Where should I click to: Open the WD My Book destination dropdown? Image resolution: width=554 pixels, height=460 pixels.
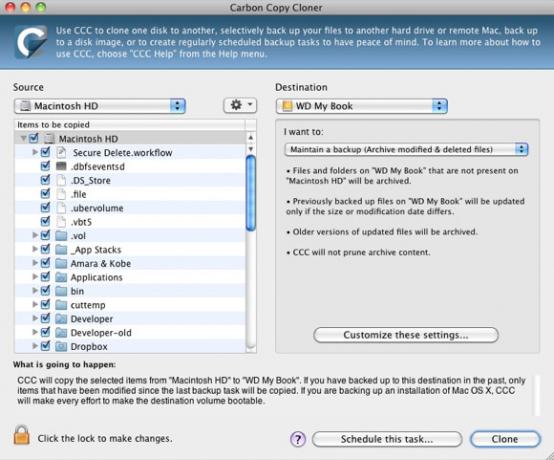361,106
